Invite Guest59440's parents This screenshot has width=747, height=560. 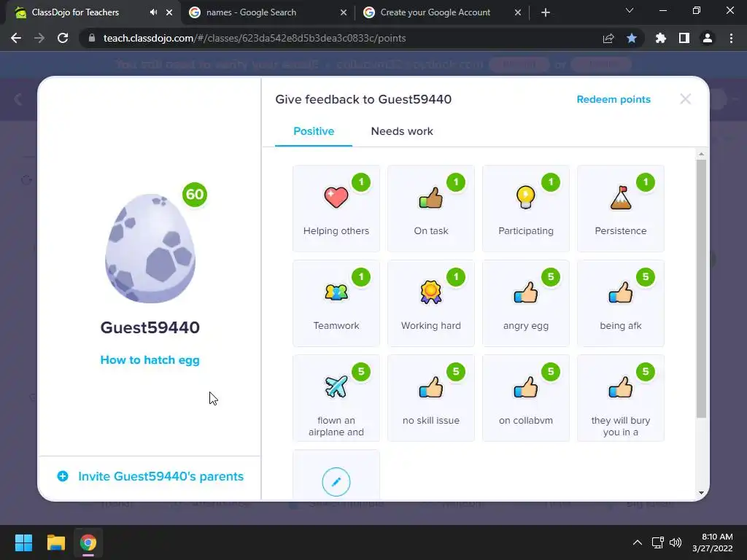coord(160,476)
